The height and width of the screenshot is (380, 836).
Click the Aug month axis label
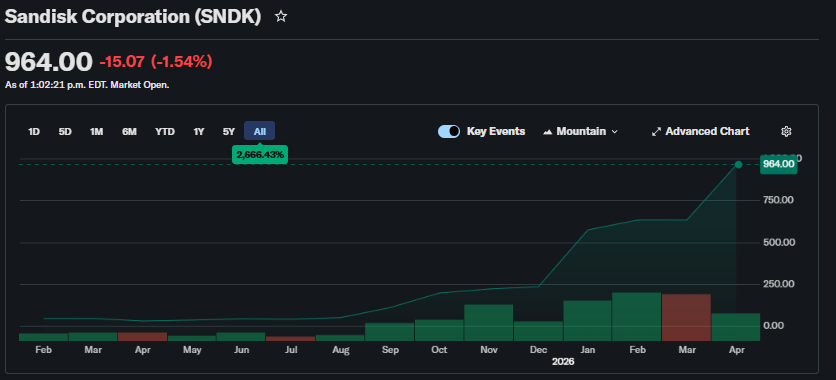341,350
